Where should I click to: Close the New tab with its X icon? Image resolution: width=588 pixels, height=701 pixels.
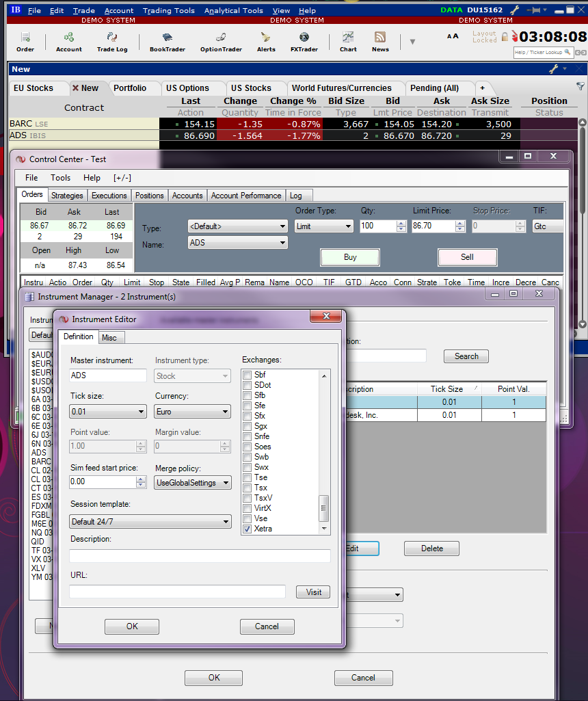pyautogui.click(x=75, y=88)
